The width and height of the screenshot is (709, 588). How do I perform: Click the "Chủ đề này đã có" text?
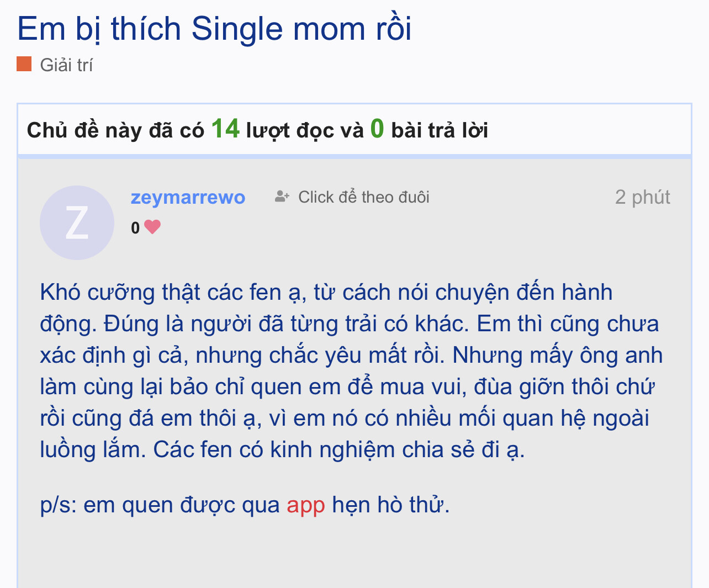tap(115, 131)
